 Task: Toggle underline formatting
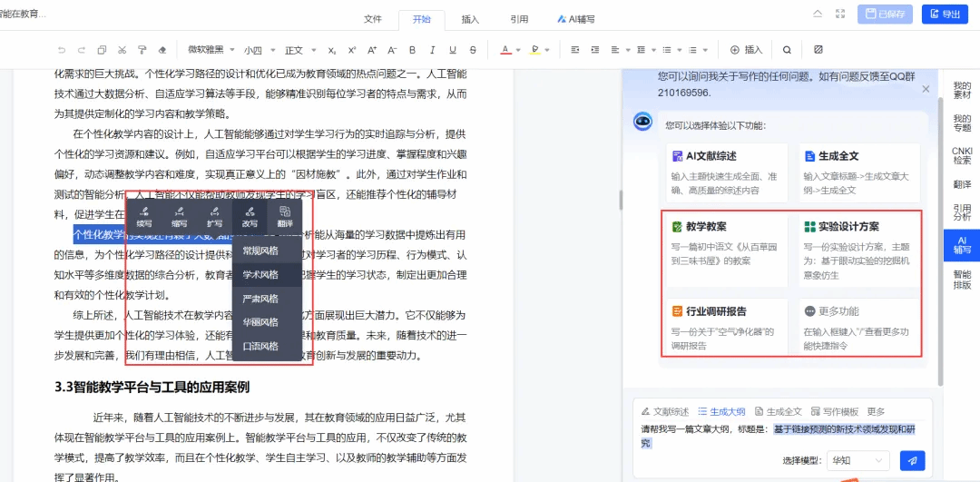(452, 50)
